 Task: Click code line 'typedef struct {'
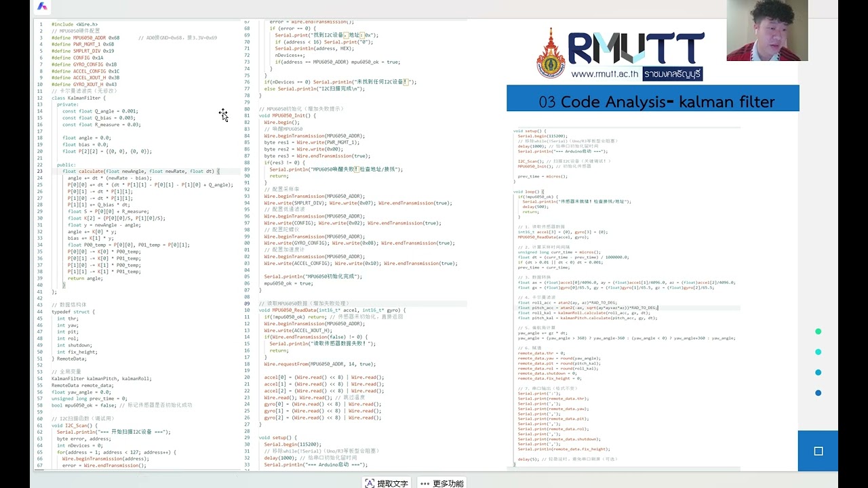(x=73, y=312)
